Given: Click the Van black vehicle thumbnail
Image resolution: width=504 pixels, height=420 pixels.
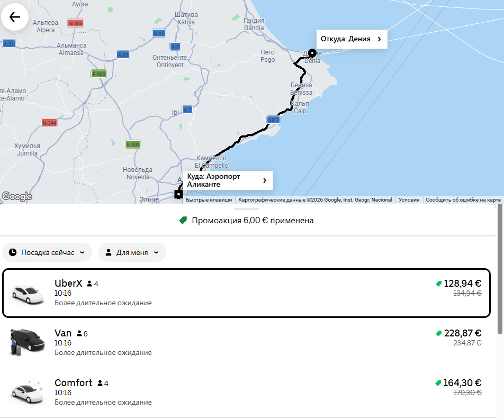Looking at the screenshot, I should tap(28, 342).
